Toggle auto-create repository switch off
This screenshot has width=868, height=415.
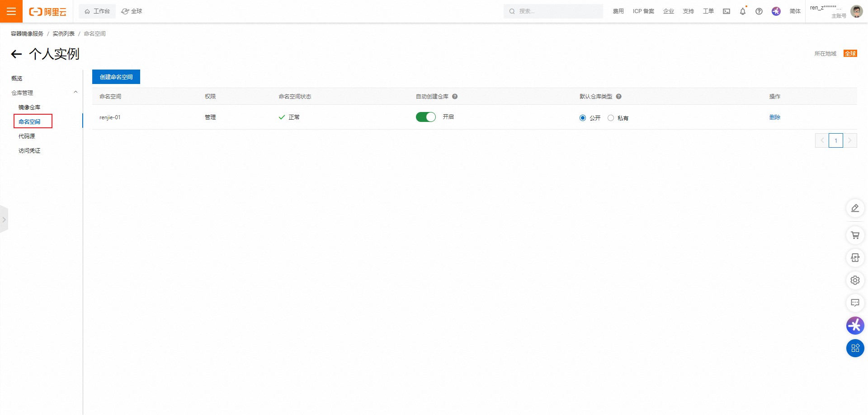425,117
